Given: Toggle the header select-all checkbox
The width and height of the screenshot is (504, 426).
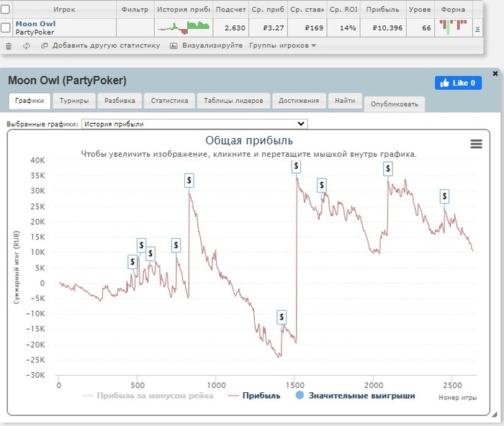Looking at the screenshot, I should coord(5,9).
